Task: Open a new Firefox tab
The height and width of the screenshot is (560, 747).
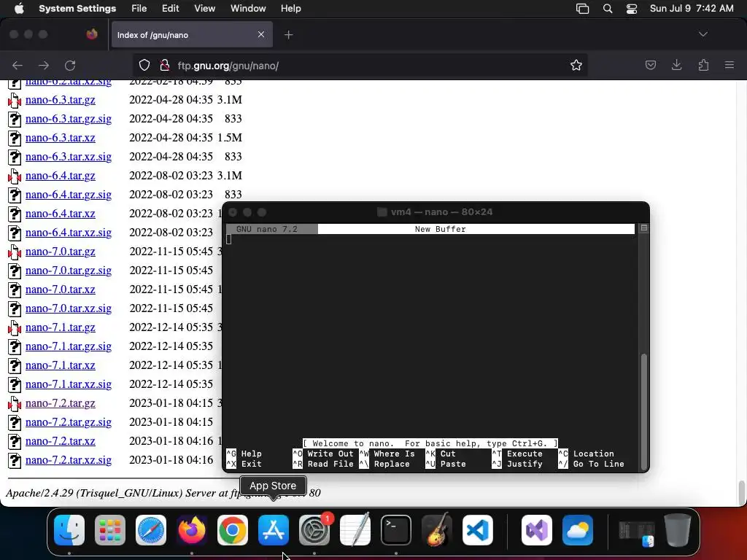Action: click(289, 35)
